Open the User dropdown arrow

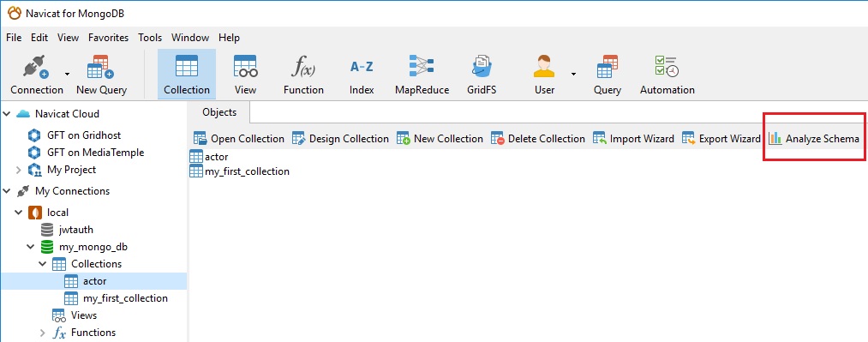point(573,73)
